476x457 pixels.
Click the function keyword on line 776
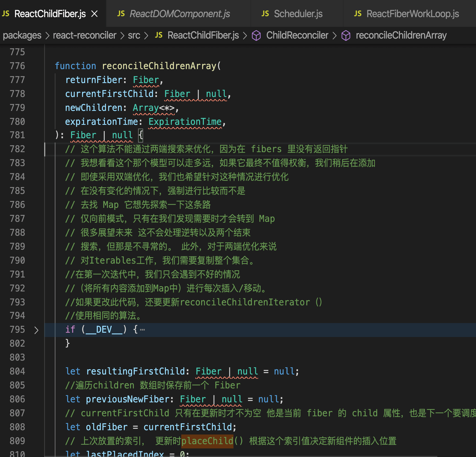click(75, 66)
